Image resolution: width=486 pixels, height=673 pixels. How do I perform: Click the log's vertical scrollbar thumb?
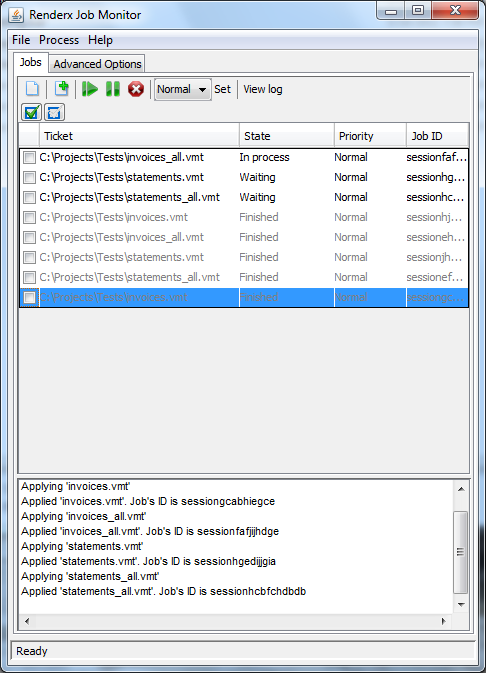coord(461,552)
